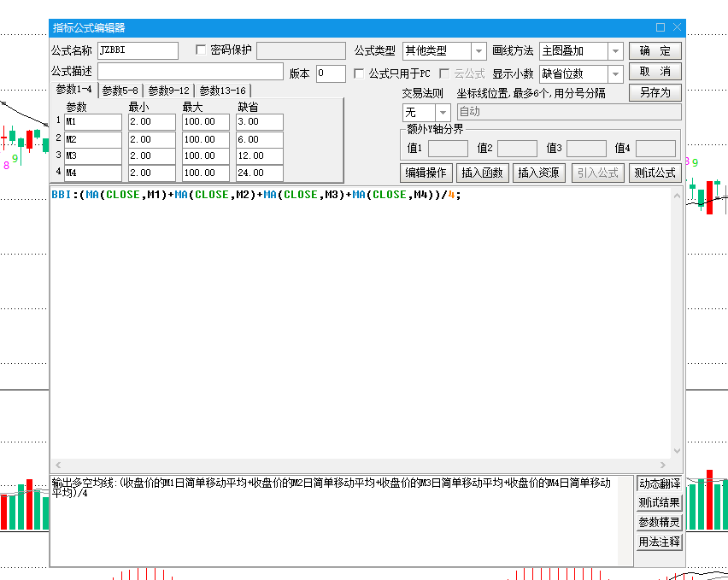
Task: Click code editor scroll down arrow
Action: coord(677,450)
